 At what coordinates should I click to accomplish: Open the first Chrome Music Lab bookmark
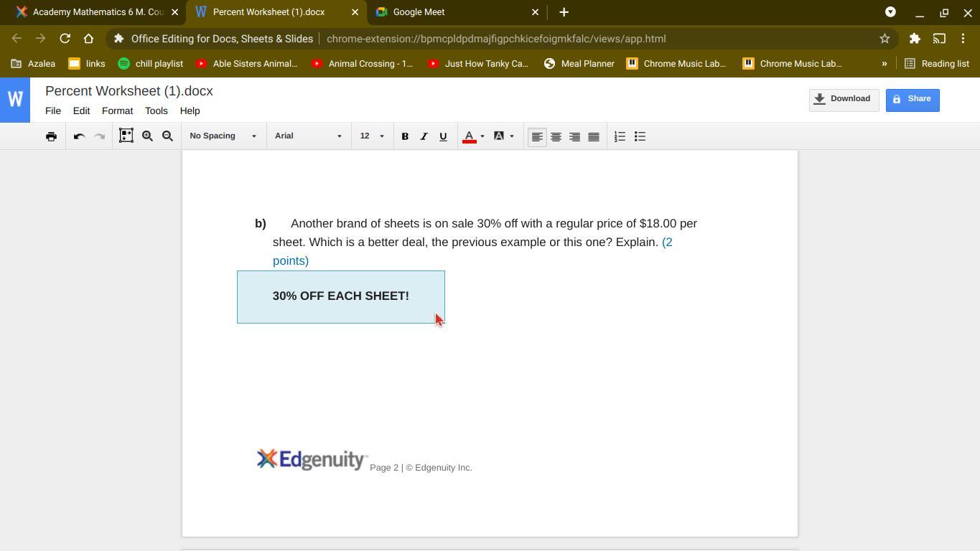[x=676, y=64]
